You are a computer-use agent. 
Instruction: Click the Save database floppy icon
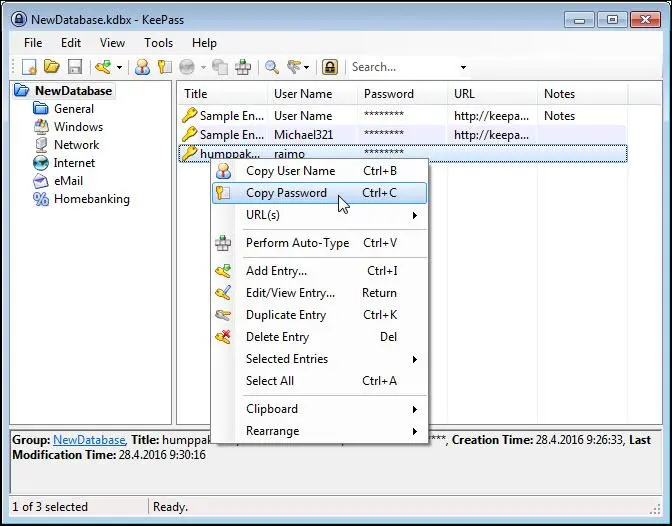click(75, 67)
